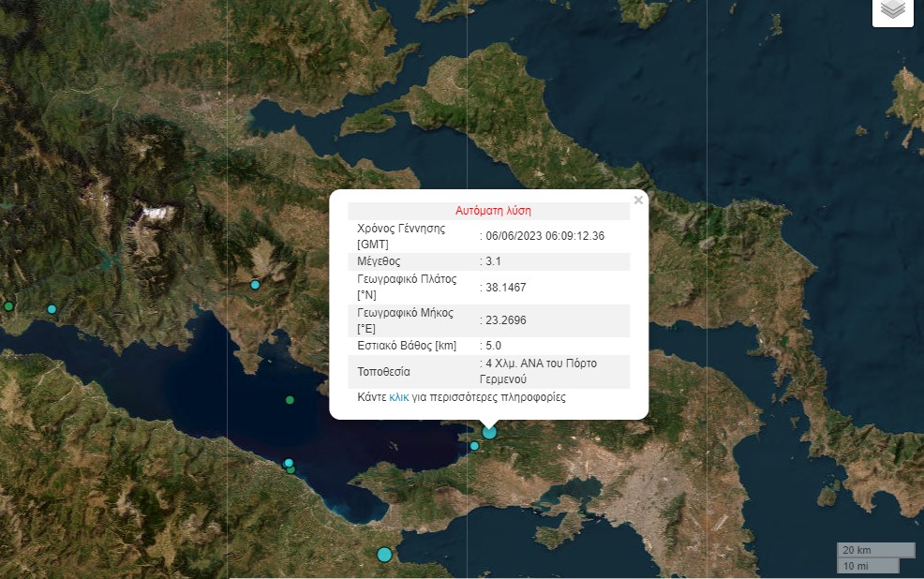This screenshot has height=579, width=924.
Task: Close the earthquake info popup
Action: [x=638, y=200]
